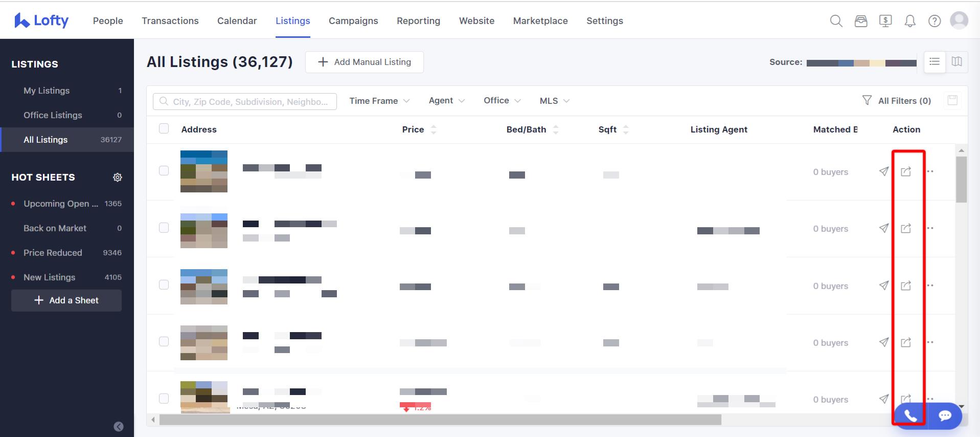Open the Campaigns menu tab
The height and width of the screenshot is (437, 980).
[353, 21]
